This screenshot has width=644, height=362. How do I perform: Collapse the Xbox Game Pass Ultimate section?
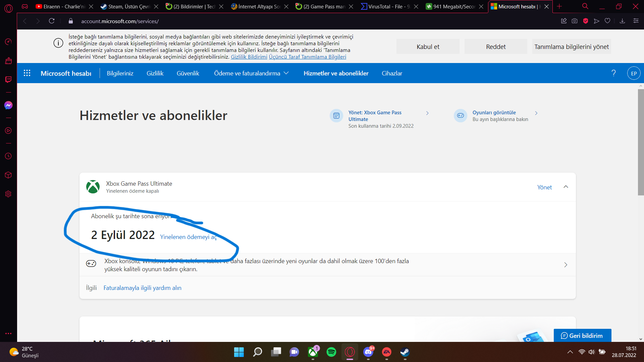(566, 187)
